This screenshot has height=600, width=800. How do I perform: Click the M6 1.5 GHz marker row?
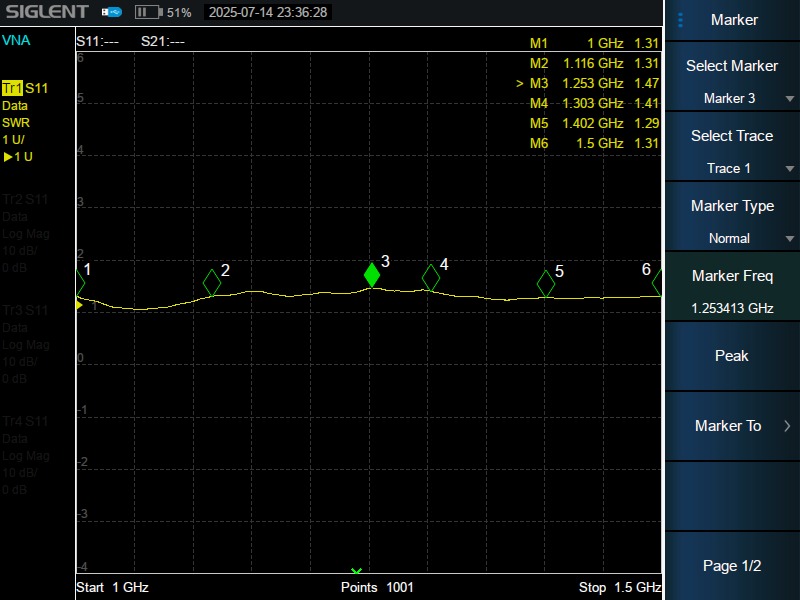594,143
